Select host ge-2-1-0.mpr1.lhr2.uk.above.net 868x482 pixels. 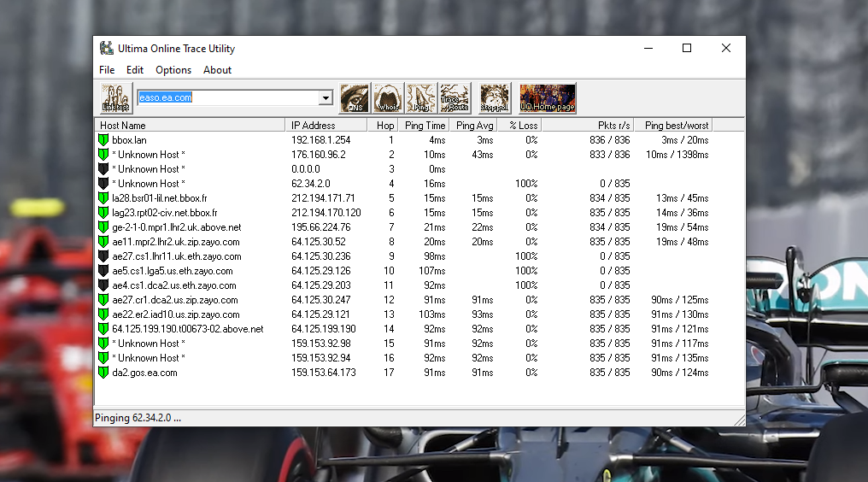(177, 227)
